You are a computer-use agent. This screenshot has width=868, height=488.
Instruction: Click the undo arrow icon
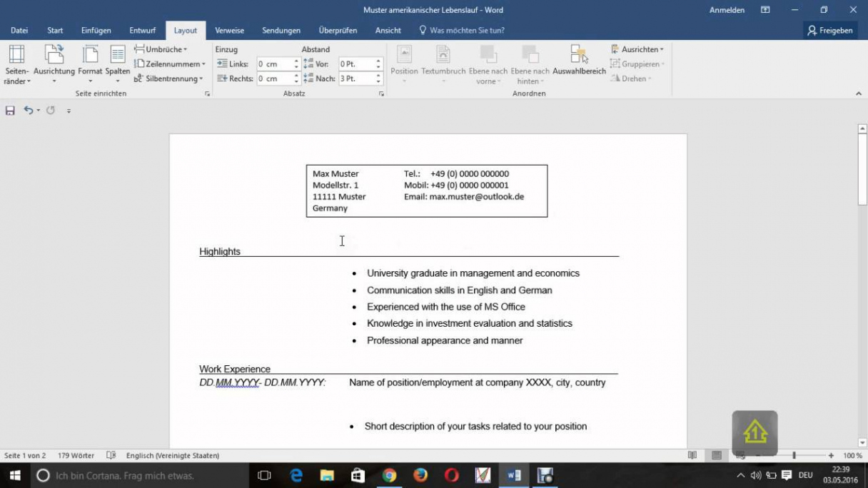pos(28,111)
